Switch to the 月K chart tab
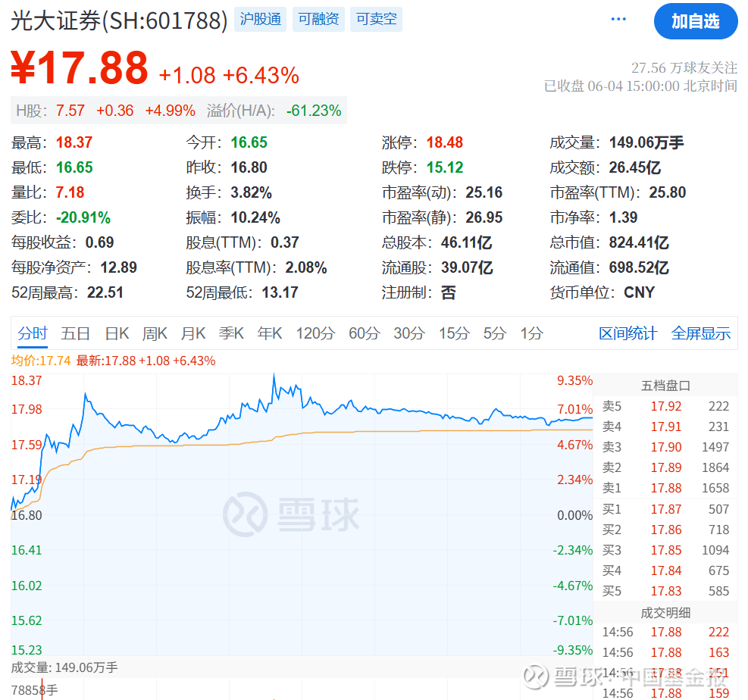 193,333
